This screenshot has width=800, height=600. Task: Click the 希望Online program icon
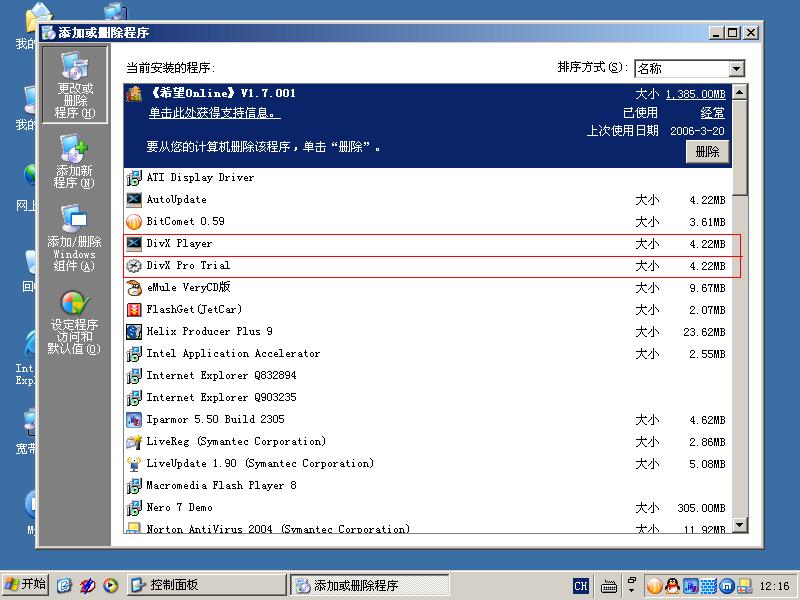coord(134,93)
